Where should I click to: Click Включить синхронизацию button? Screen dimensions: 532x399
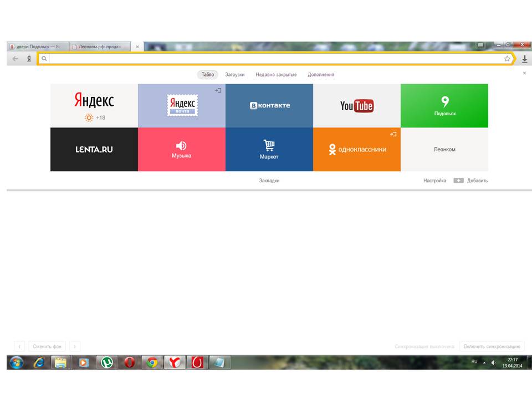pos(492,346)
